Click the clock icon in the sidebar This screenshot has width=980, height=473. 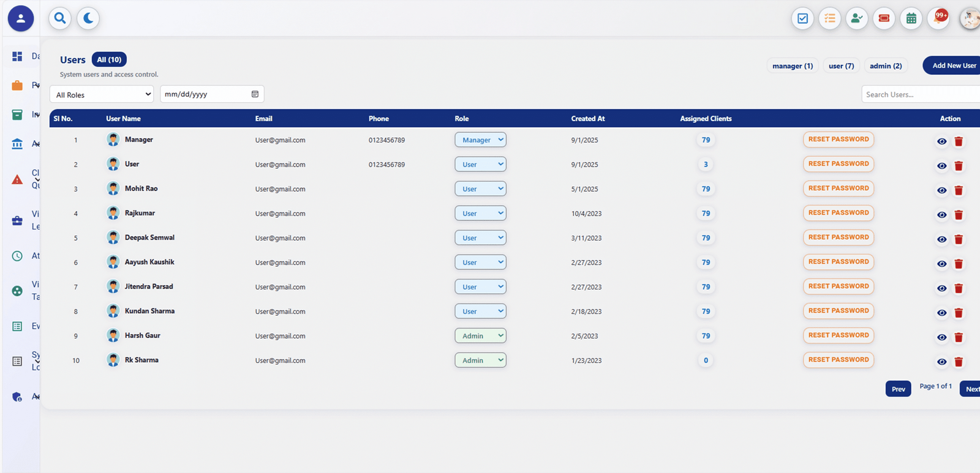pyautogui.click(x=17, y=256)
